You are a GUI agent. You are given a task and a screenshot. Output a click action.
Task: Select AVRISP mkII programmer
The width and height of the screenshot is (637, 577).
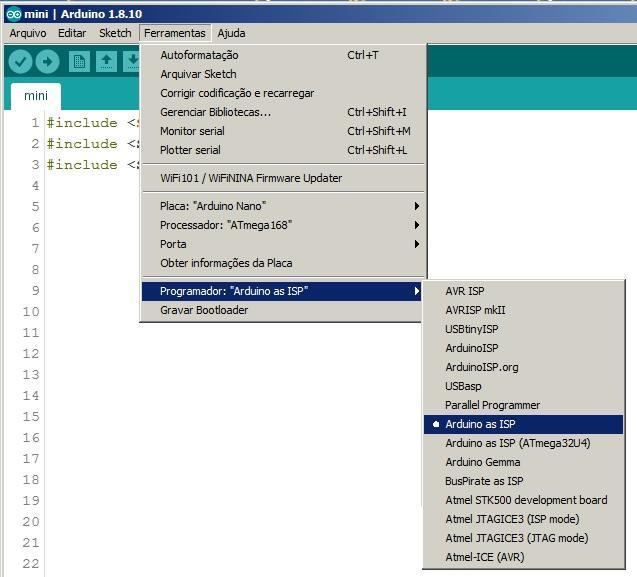[x=523, y=310]
